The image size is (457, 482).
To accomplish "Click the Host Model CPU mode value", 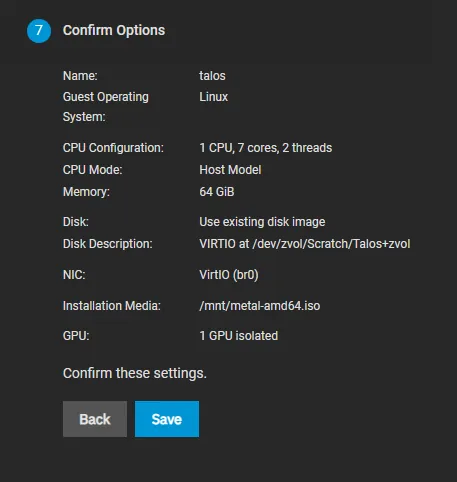I will coord(230,170).
